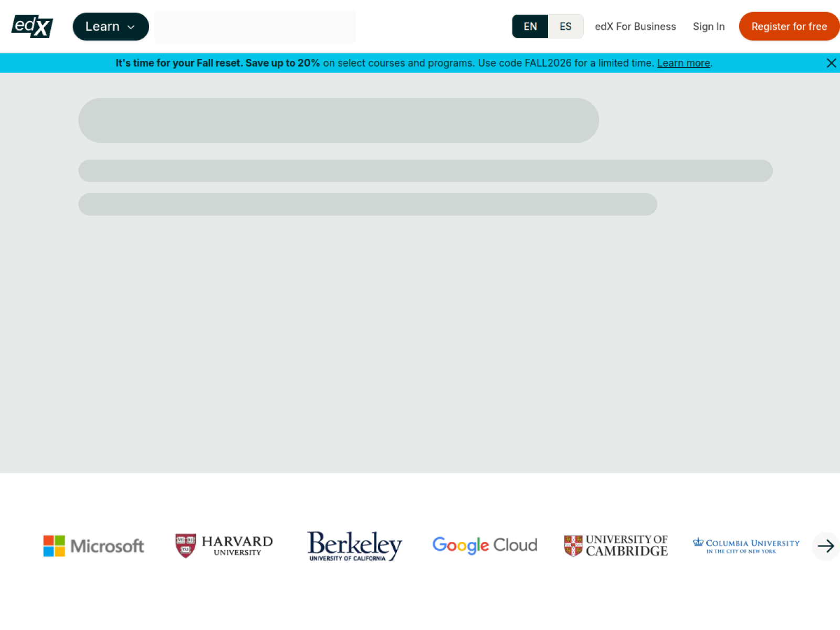The width and height of the screenshot is (840, 630).
Task: Click the Berkeley logo
Action: click(x=355, y=546)
